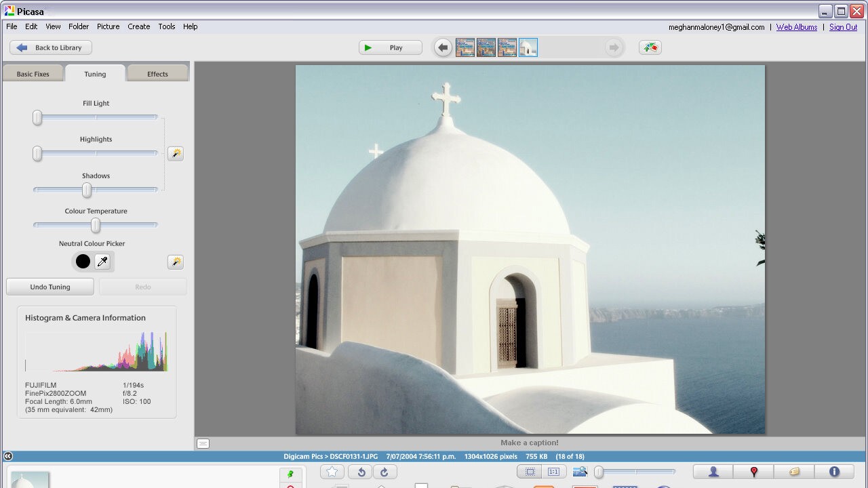Open the Tools menu
Viewport: 868px width, 488px height.
click(x=167, y=26)
